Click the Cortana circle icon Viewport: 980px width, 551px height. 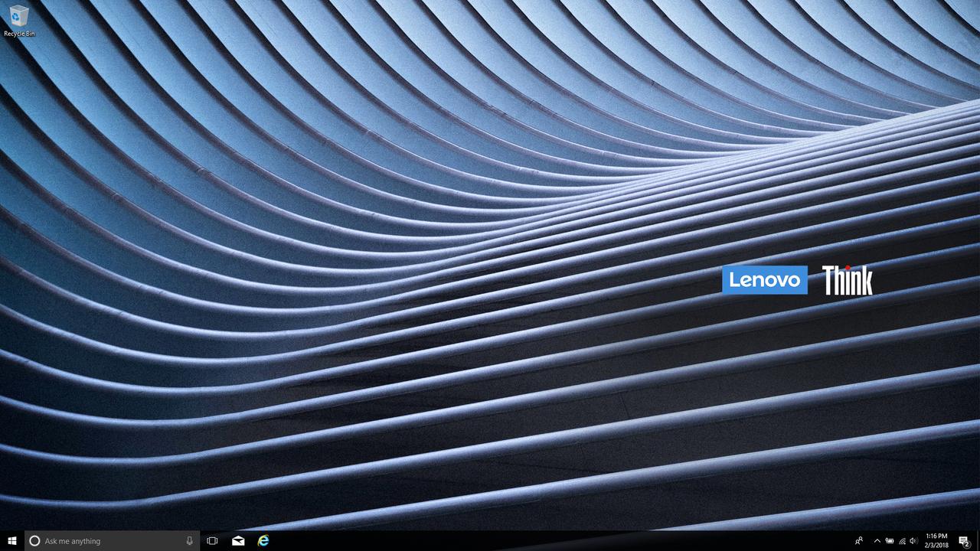click(34, 541)
